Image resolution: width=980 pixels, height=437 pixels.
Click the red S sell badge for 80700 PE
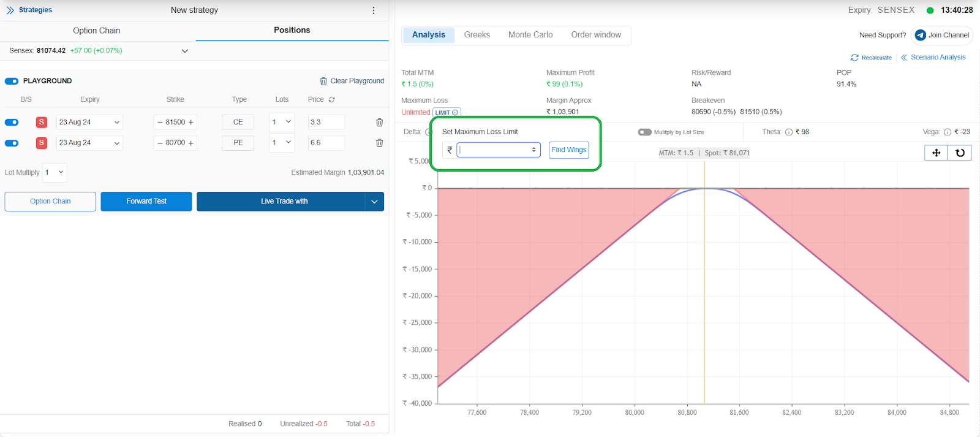pyautogui.click(x=42, y=143)
